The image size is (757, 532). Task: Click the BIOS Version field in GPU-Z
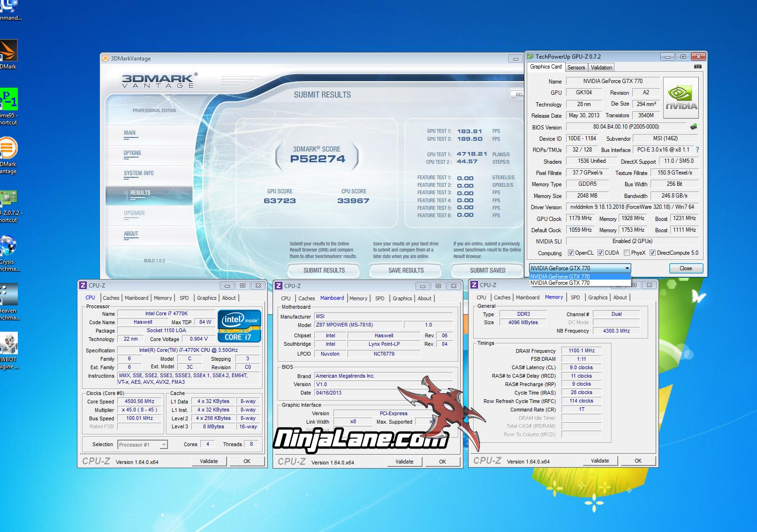tap(626, 127)
